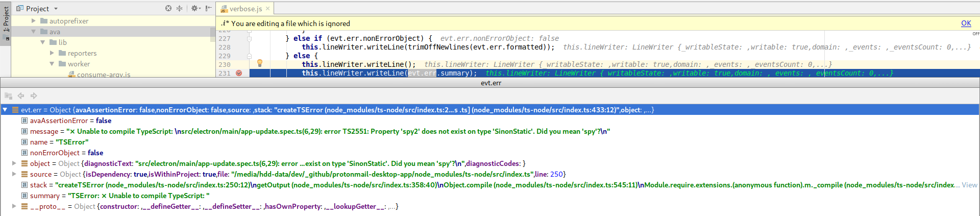Screen dimensions: 980x216
Task: Select the stack property row
Action: click(490, 185)
